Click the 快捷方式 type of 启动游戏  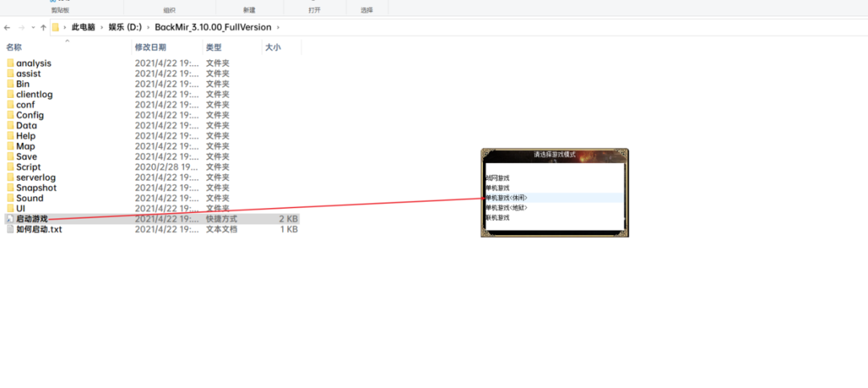pos(222,219)
